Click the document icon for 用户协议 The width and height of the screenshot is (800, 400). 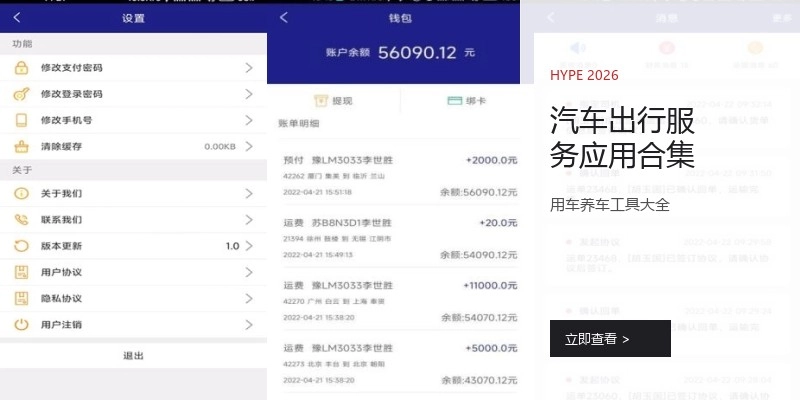coord(21,272)
